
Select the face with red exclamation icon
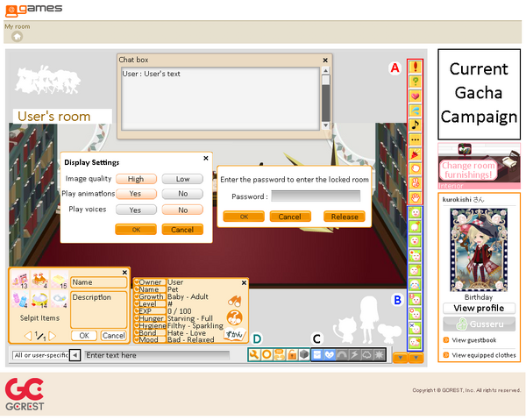click(416, 299)
